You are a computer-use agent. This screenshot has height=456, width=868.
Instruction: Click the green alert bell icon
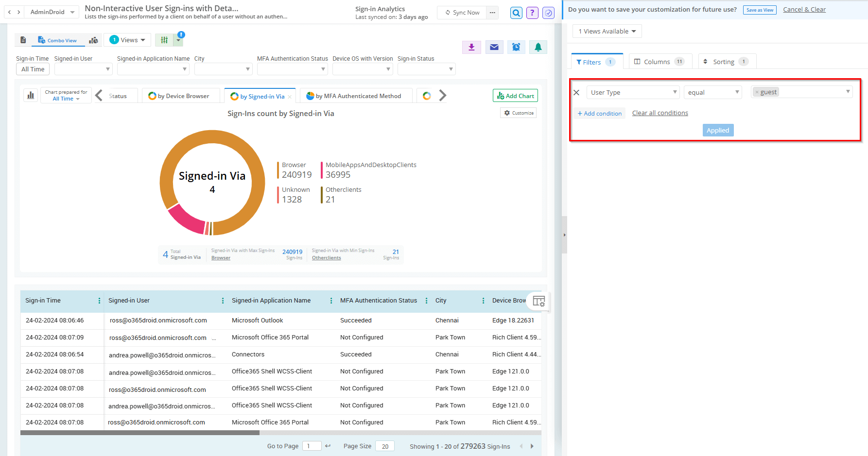pos(538,47)
